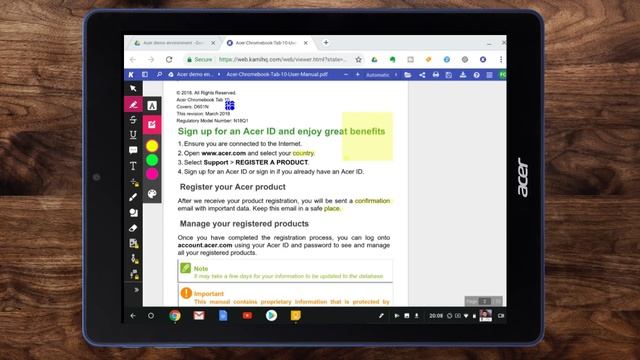Image resolution: width=640 pixels, height=360 pixels.
Task: Switch to text highlighter mode A
Action: point(152,106)
